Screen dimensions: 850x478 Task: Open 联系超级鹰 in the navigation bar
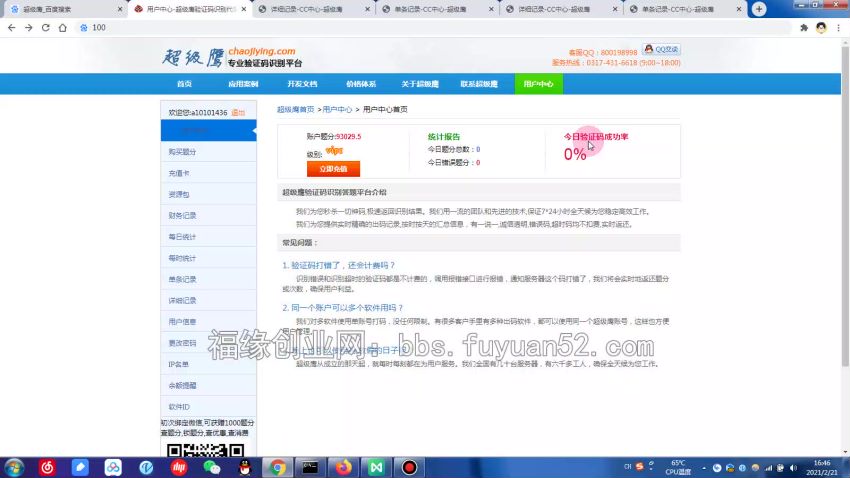tap(479, 84)
